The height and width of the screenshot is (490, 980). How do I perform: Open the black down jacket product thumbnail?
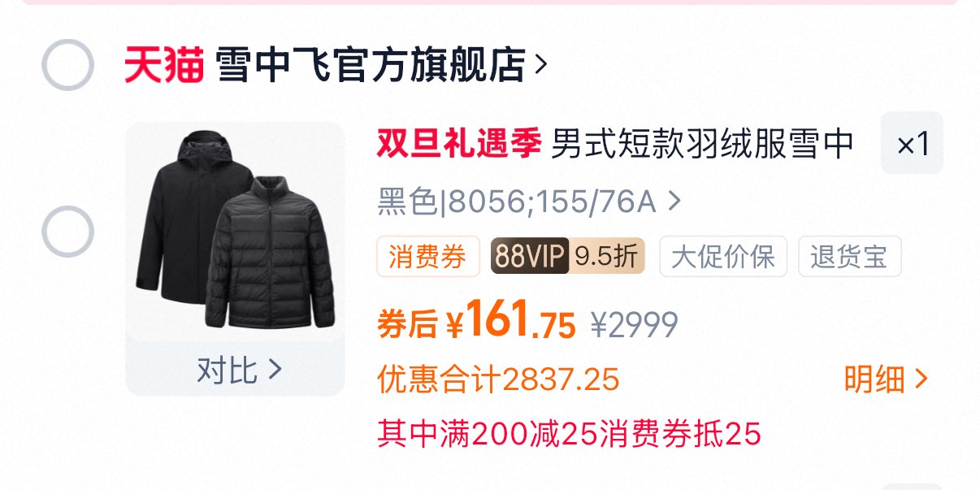coord(236,232)
